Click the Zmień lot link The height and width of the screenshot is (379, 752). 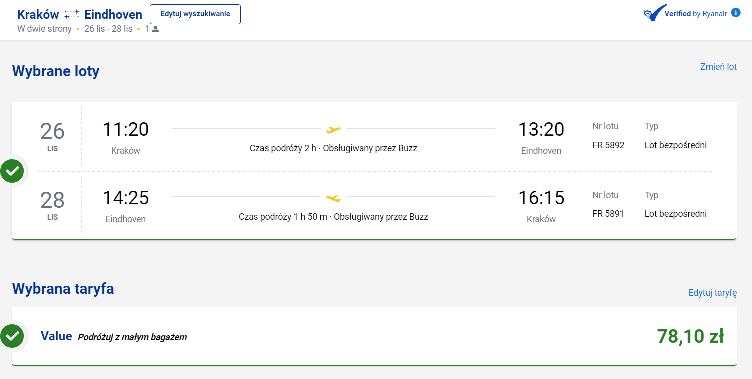coord(718,67)
